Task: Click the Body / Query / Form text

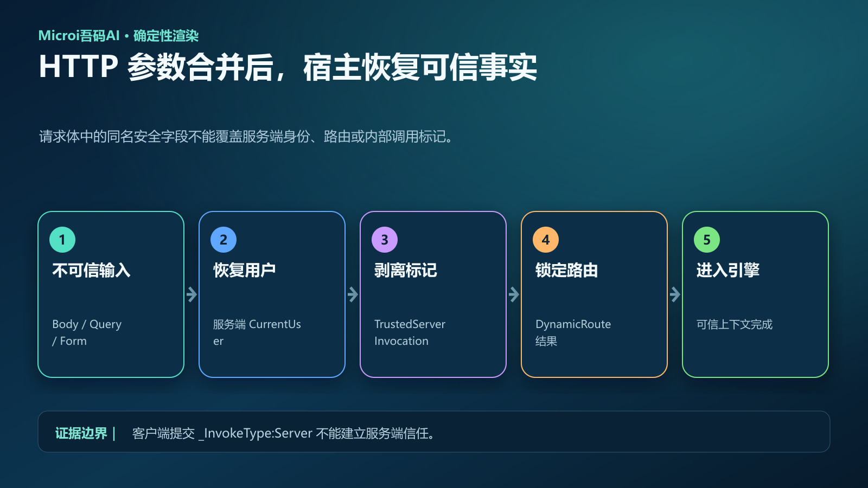Action: coord(87,332)
